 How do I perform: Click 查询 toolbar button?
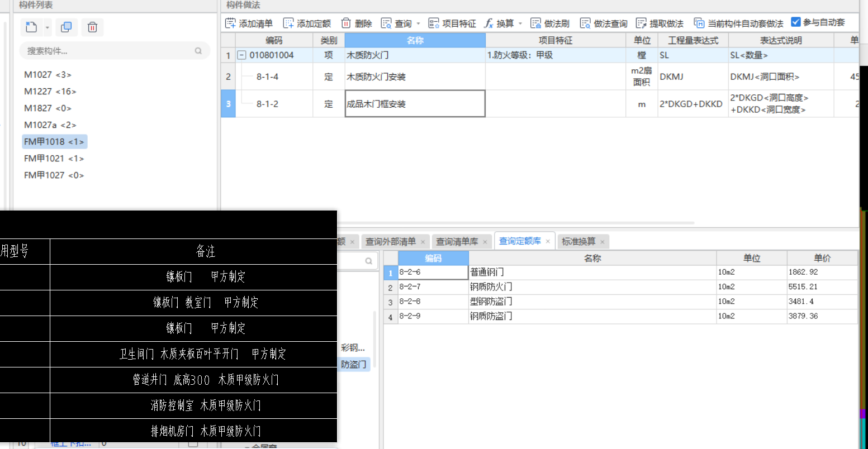pos(396,23)
